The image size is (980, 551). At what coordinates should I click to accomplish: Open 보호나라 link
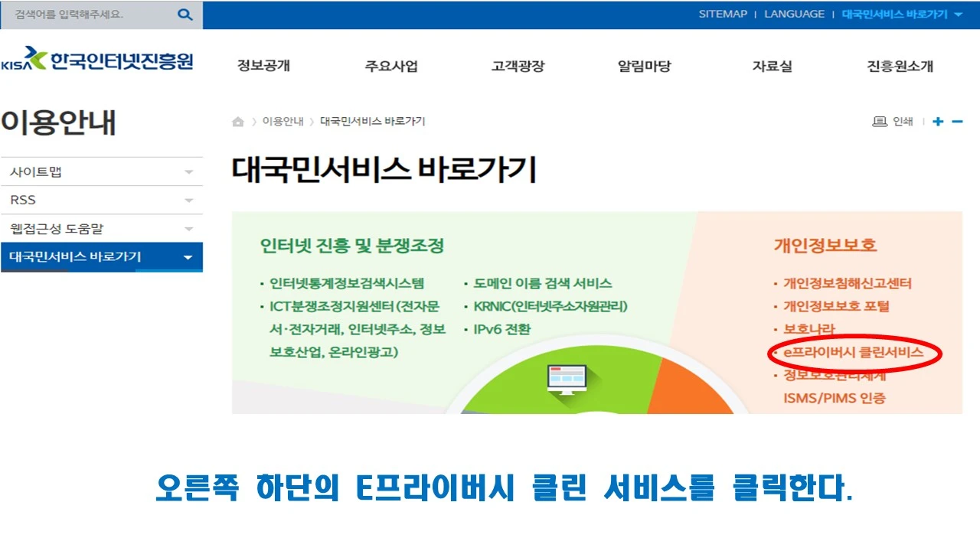(x=809, y=330)
